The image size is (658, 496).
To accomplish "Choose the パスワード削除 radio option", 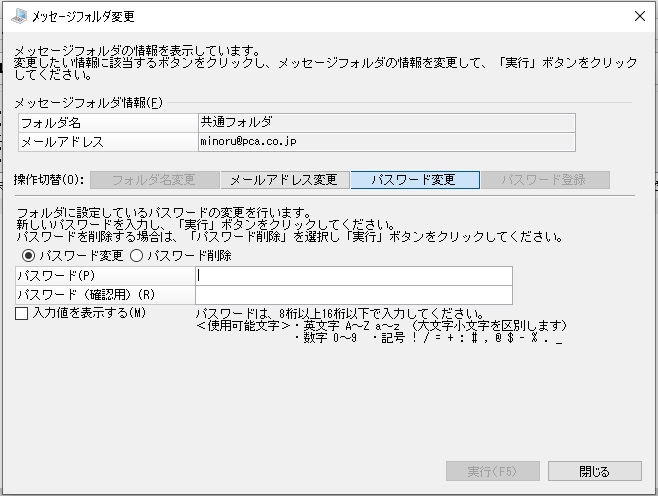I will click(137, 255).
